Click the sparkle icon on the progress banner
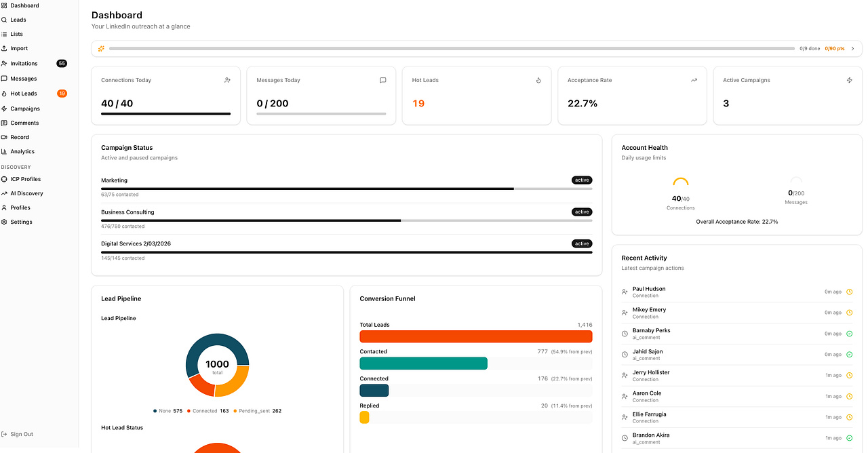868x453 pixels. [x=101, y=49]
